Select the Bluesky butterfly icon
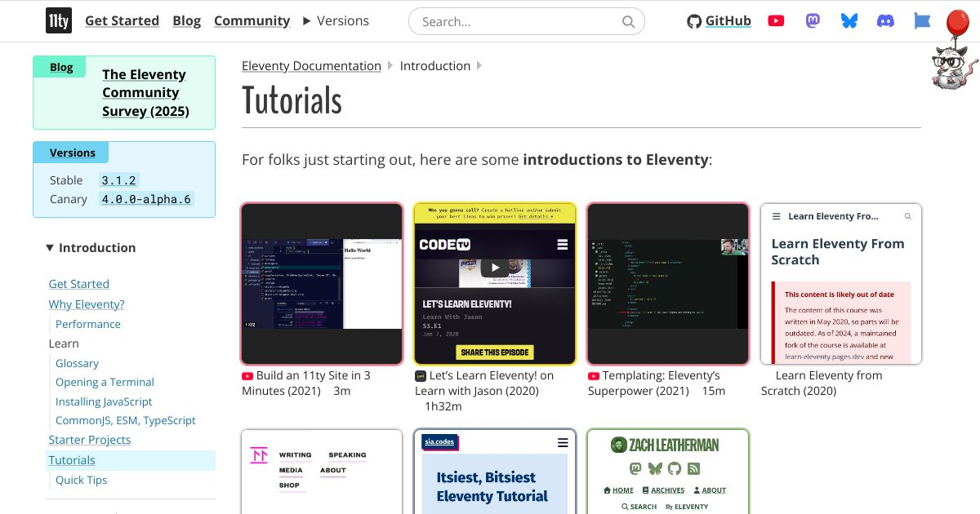The image size is (980, 514). point(849,20)
